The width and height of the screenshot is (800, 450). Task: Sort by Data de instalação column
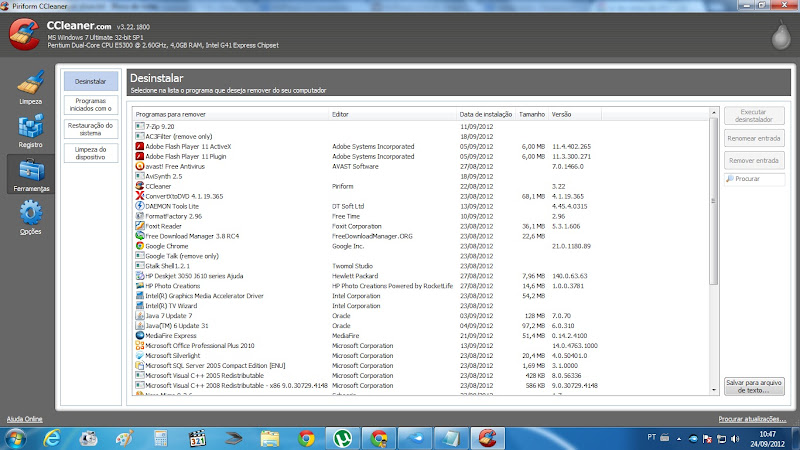[x=486, y=114]
